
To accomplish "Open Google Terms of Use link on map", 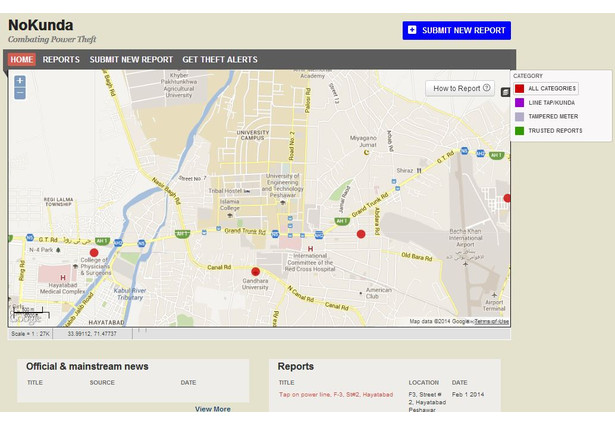I will tap(491, 322).
